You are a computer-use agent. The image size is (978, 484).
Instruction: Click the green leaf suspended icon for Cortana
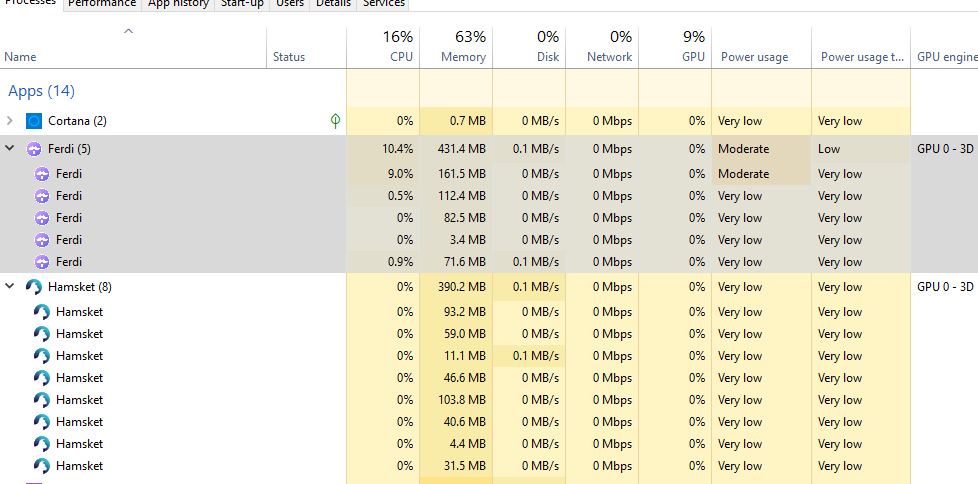[335, 121]
